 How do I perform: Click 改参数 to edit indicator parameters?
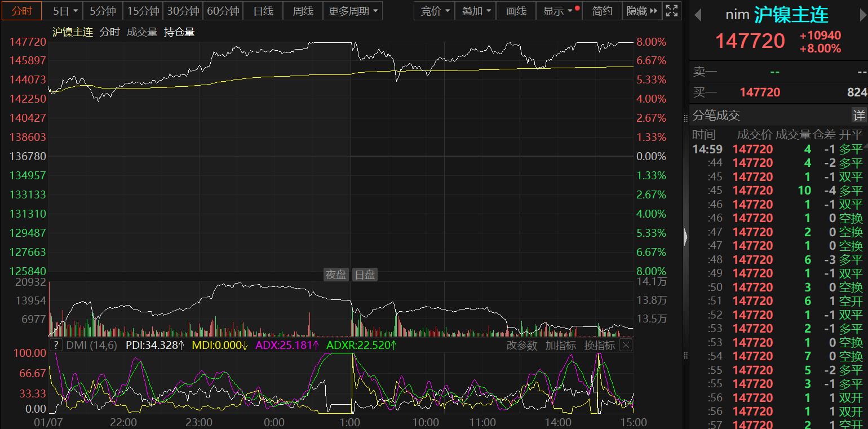tap(521, 345)
